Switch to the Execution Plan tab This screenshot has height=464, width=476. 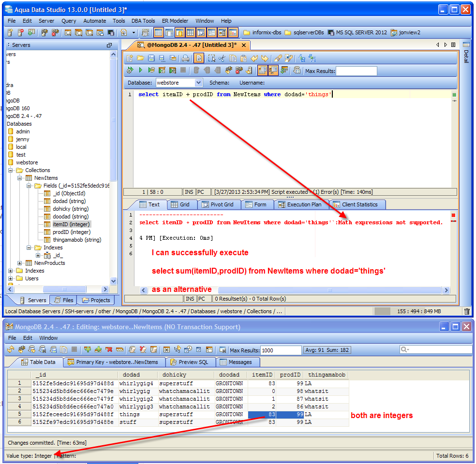(300, 205)
